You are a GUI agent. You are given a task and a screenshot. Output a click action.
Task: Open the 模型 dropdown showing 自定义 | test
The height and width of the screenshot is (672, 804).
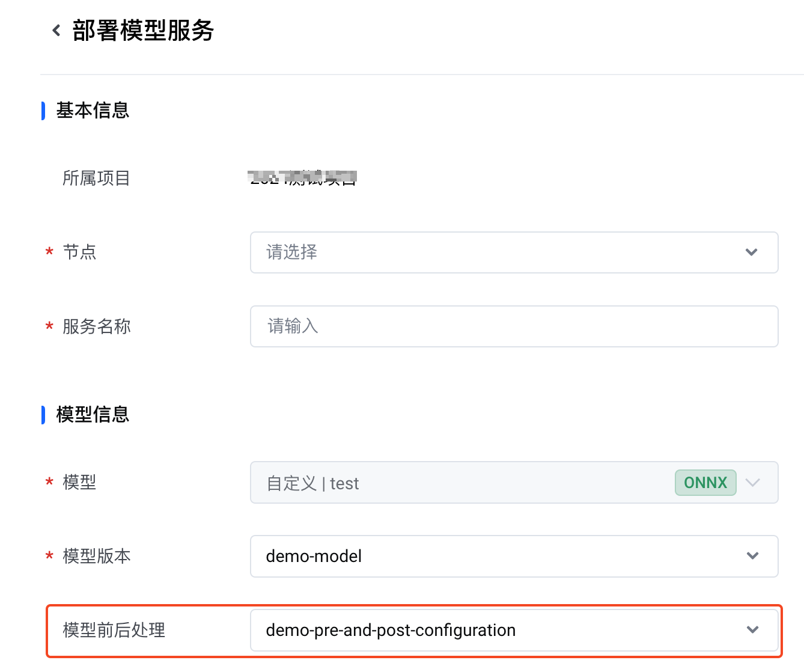coord(514,482)
